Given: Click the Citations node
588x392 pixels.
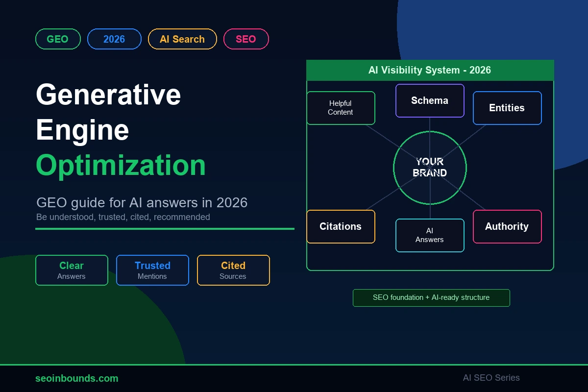Looking at the screenshot, I should [341, 226].
